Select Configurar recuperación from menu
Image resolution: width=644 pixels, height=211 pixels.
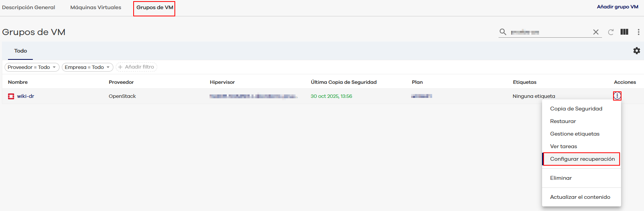(582, 159)
